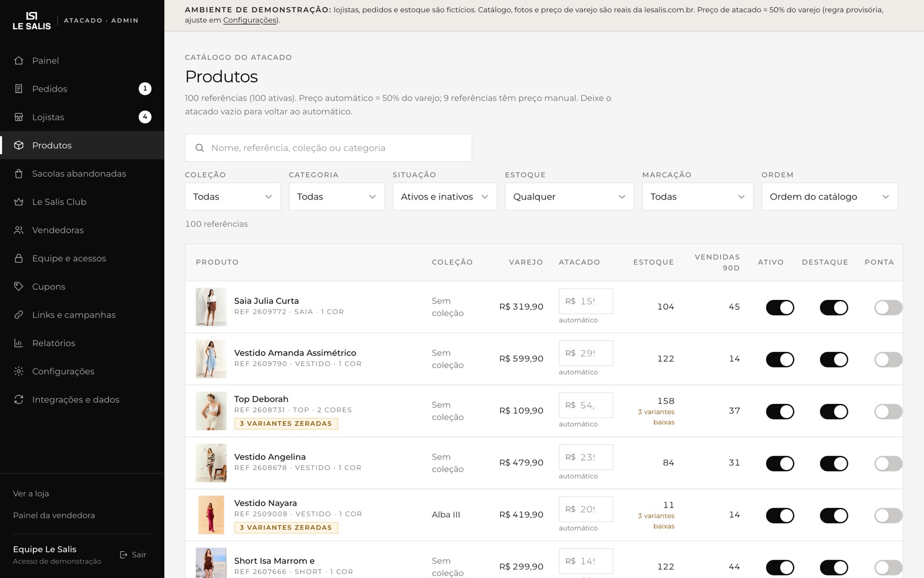Toggle Ativo switch for Vestido Angelina

pos(780,464)
